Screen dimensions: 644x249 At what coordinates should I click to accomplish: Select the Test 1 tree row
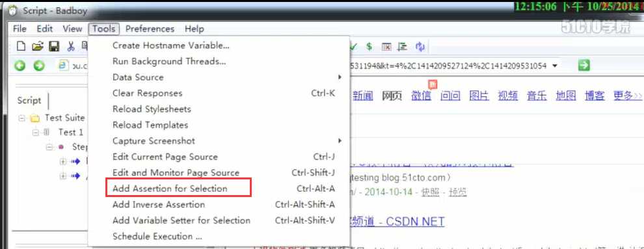click(71, 132)
